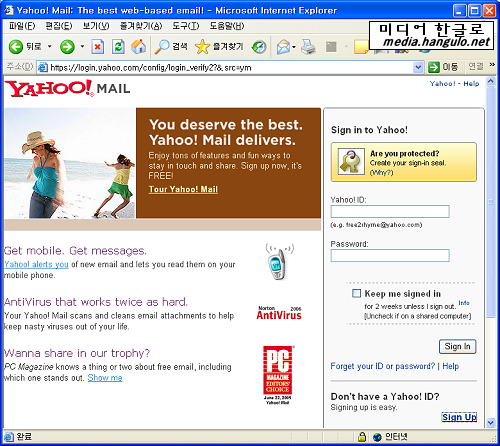Open the Mail button dropdown arrow
500x446 pixels.
(294, 47)
